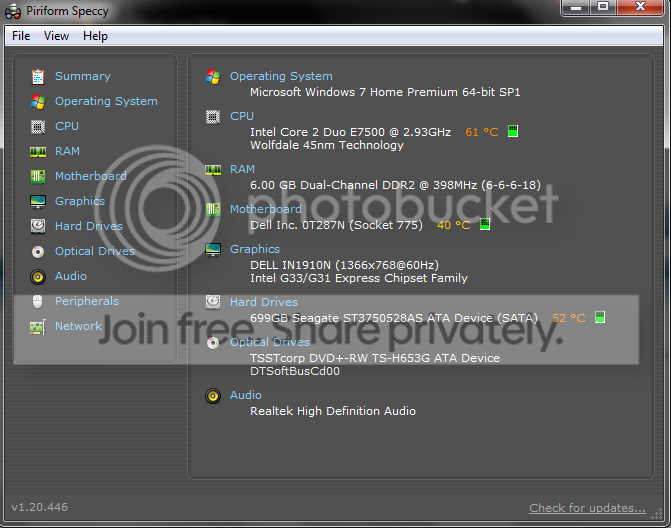Open the View menu
671x528 pixels.
(56, 36)
